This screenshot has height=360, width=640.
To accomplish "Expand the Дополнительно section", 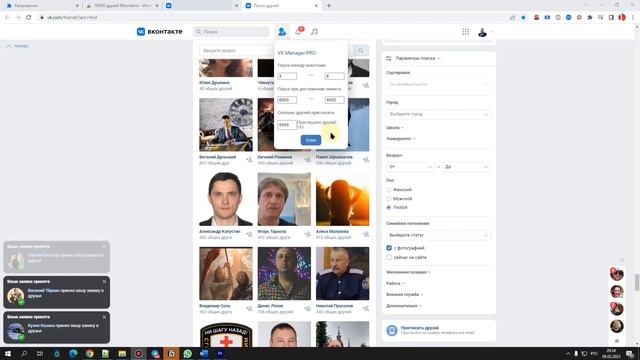I will (x=404, y=306).
